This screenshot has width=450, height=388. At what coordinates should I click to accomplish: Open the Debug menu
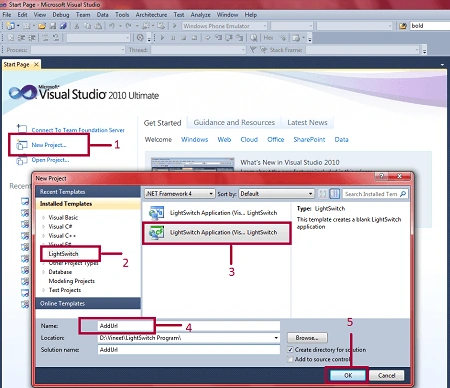click(x=61, y=15)
